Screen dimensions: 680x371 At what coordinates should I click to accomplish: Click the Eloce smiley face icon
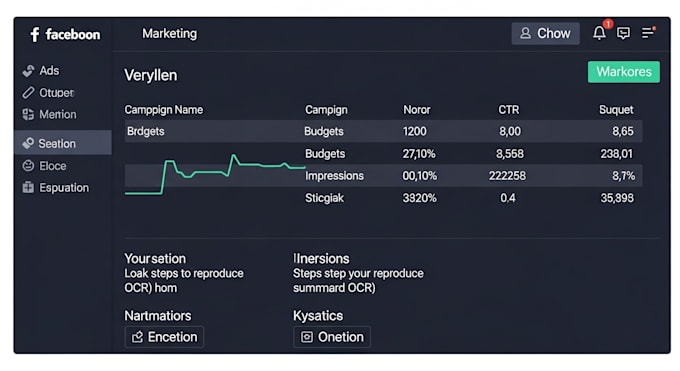coord(28,166)
